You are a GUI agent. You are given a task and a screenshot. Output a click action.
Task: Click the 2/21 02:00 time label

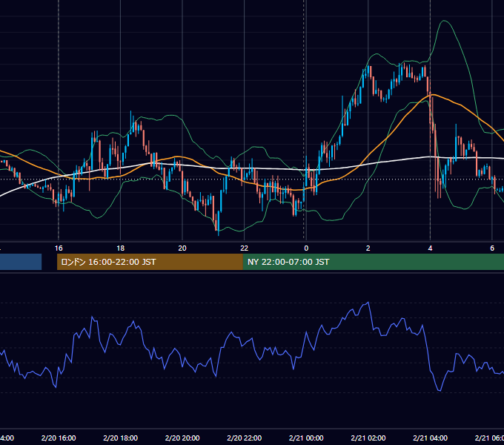coord(368,438)
